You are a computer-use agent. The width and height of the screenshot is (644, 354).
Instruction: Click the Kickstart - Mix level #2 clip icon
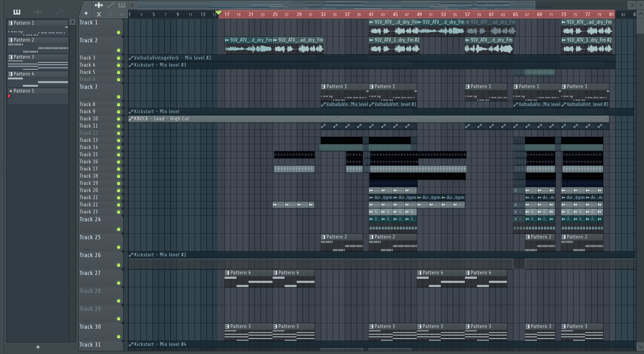(131, 255)
